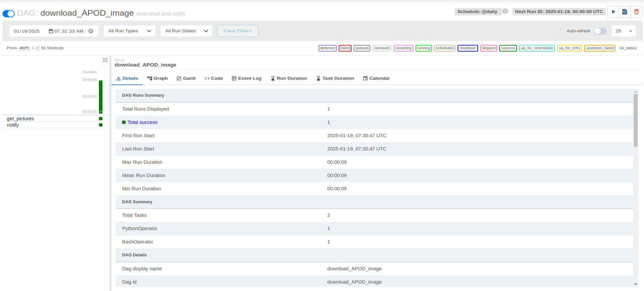Click the collapse grid panel icon
Viewport: 644px width, 291px height.
(105, 60)
